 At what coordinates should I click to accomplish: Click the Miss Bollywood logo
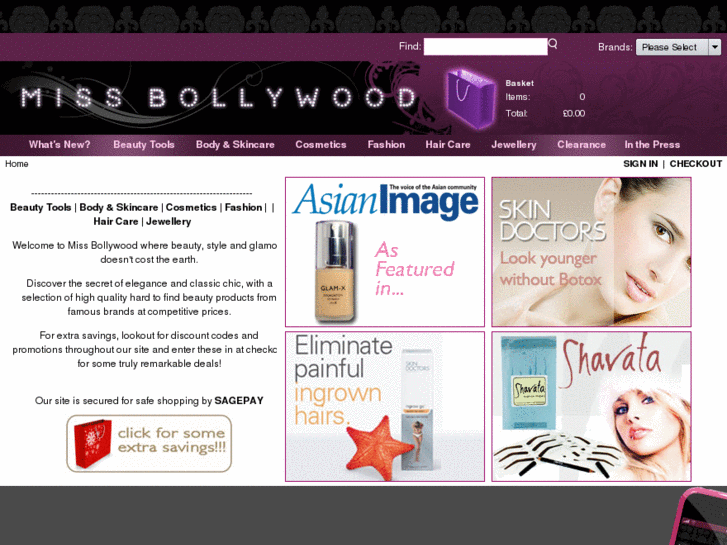click(218, 98)
